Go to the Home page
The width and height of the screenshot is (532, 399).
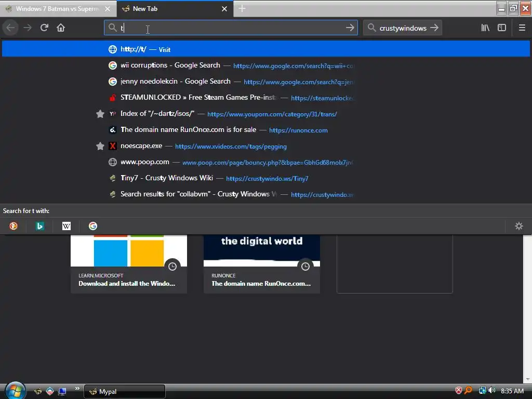(x=61, y=28)
